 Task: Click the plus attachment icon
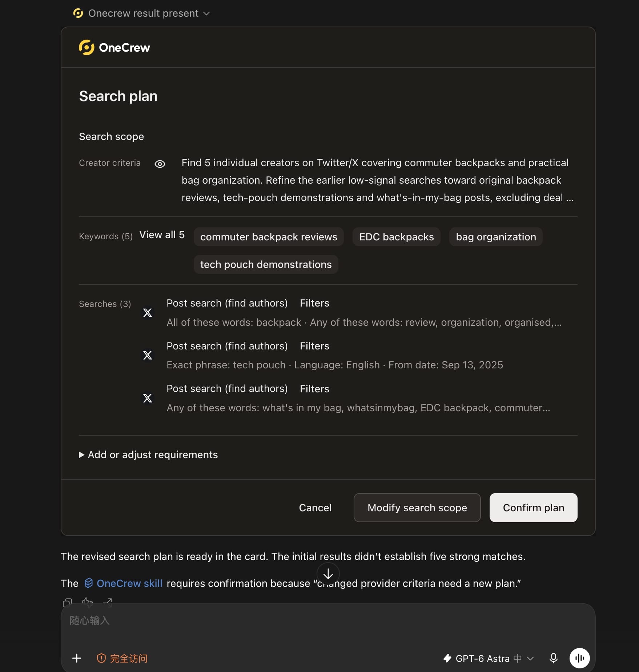[x=77, y=658]
